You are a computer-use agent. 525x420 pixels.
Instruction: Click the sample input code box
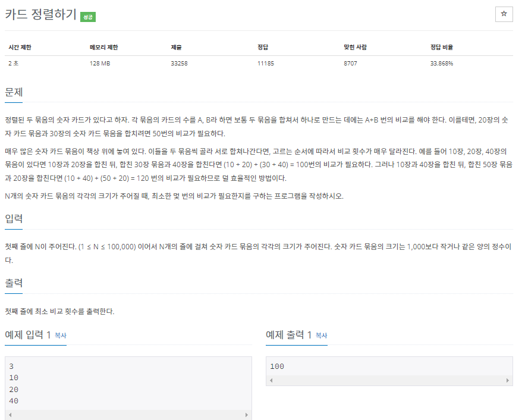[x=128, y=388]
